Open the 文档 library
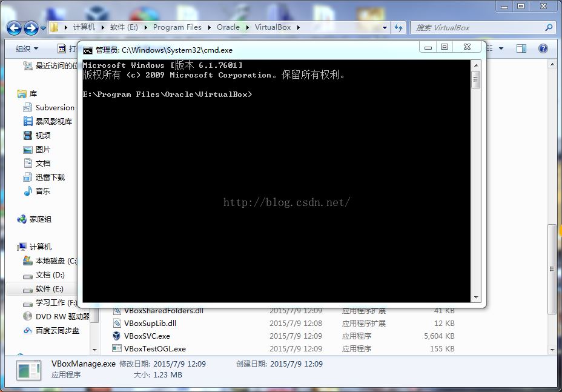562x392 pixels. point(37,164)
